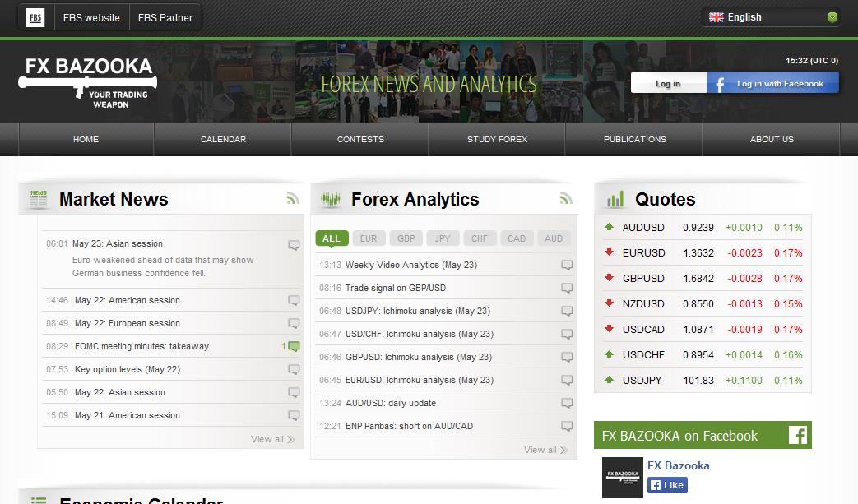The width and height of the screenshot is (858, 504).
Task: Click the FBS logo icon
Action: coord(35,17)
